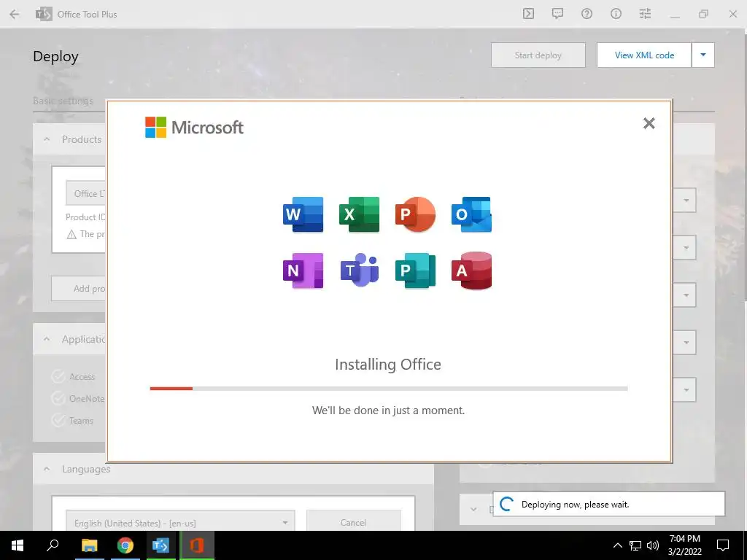Click the Publisher app icon

(x=415, y=271)
